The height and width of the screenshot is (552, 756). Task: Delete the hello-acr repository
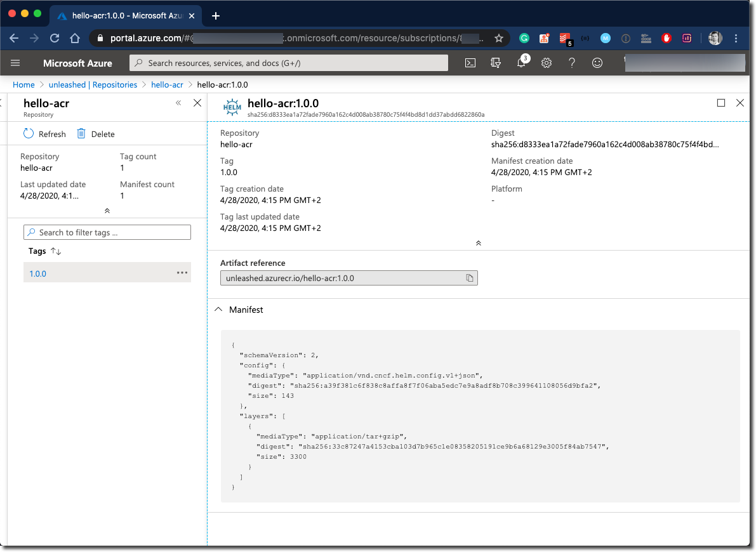coord(96,134)
